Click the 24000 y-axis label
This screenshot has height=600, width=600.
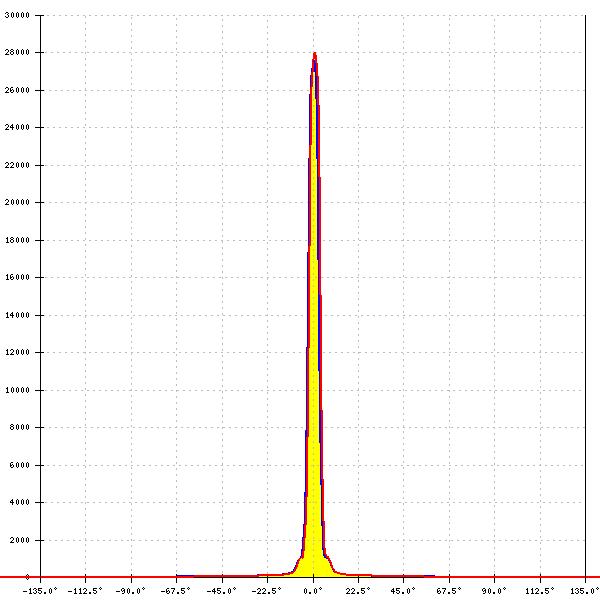[x=17, y=127]
